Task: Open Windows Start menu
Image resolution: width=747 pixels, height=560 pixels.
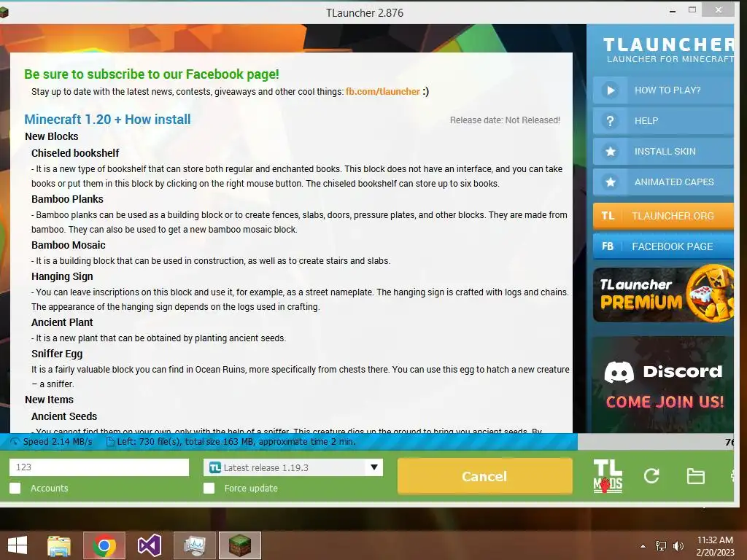Action: tap(18, 545)
